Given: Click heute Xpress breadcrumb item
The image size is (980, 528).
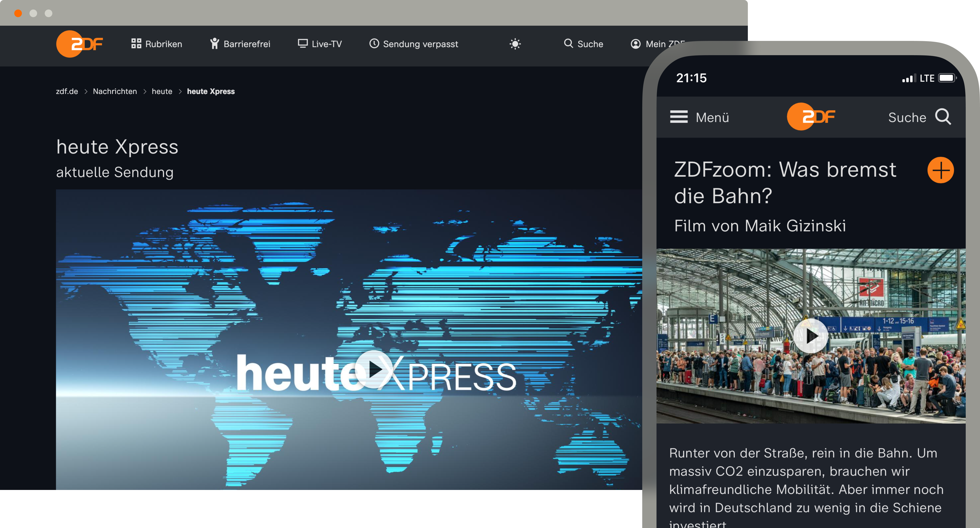Looking at the screenshot, I should [211, 91].
